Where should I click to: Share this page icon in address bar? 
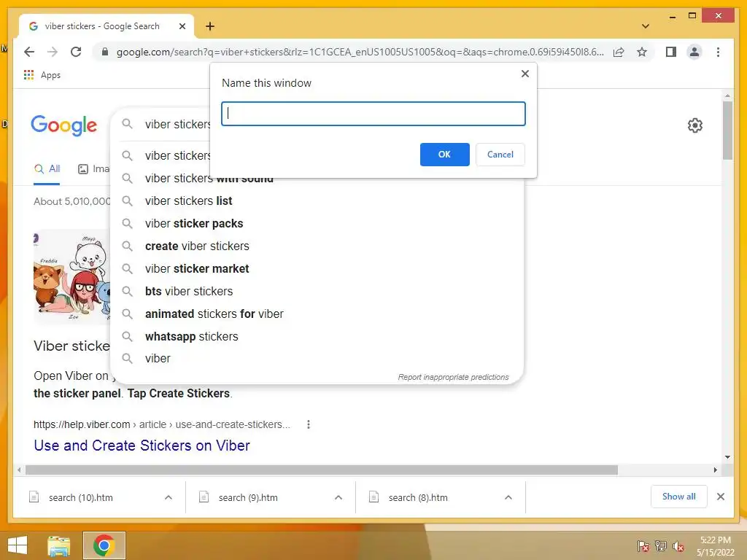[x=619, y=52]
